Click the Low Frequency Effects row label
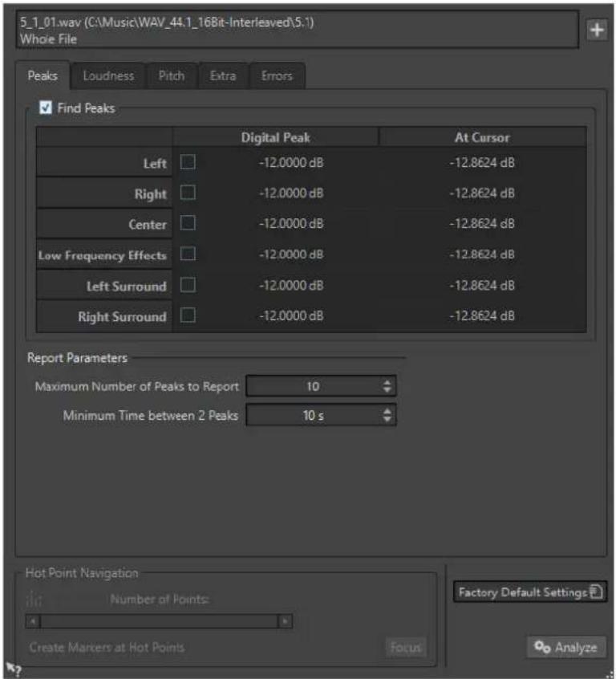 pos(103,255)
